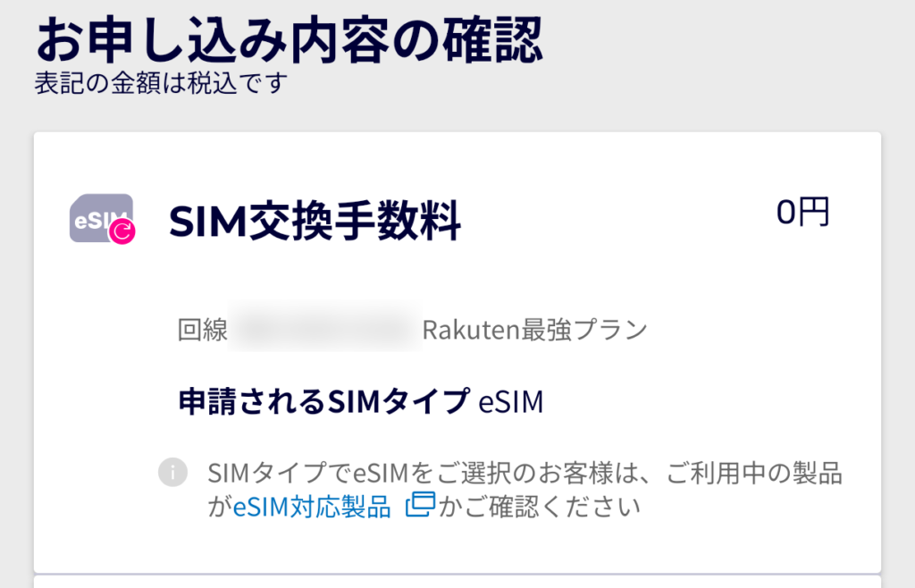The height and width of the screenshot is (588, 915).
Task: Click the 0円 fee amount
Action: pos(802,214)
